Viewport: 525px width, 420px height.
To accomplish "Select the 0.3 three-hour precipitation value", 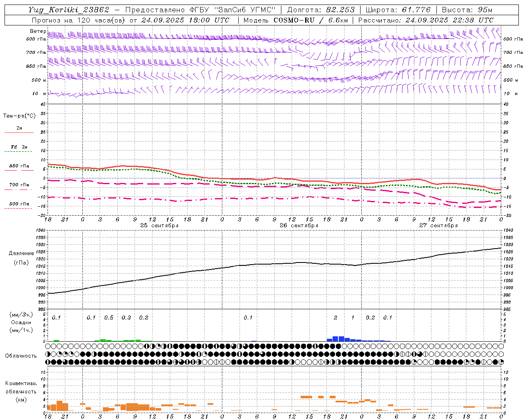I will point(126,317).
